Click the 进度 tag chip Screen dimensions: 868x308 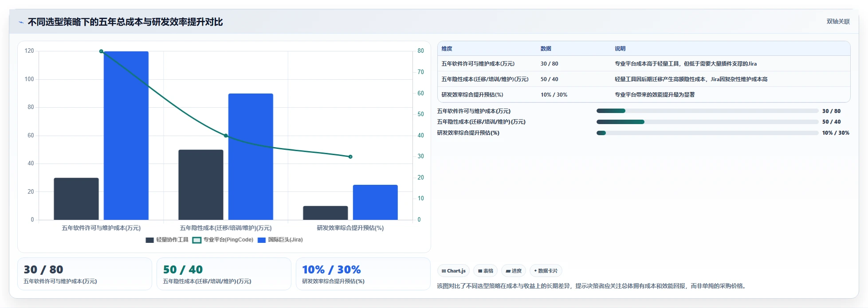click(514, 271)
